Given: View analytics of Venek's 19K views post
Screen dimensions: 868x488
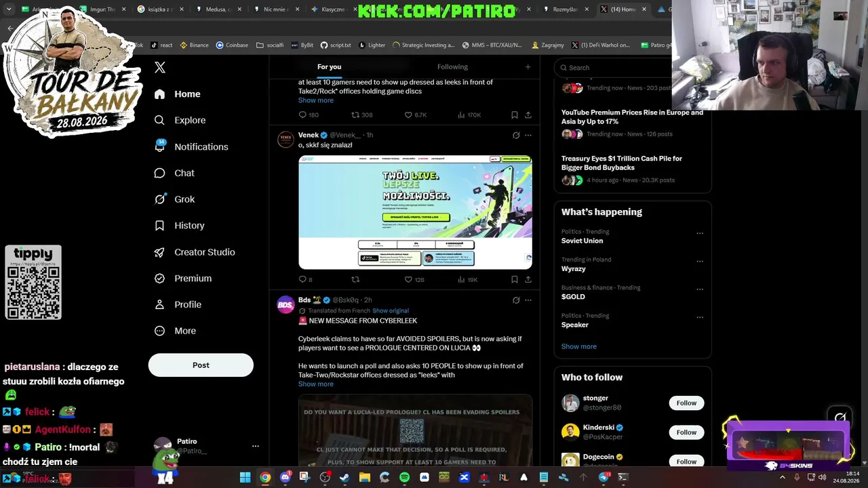Looking at the screenshot, I should [x=468, y=279].
